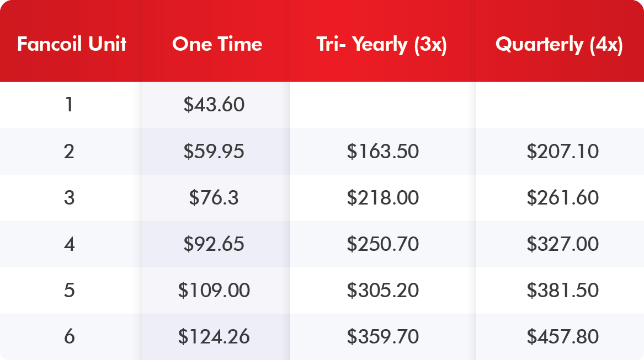Select the $218.00 price cell
644x360 pixels.
click(x=382, y=197)
